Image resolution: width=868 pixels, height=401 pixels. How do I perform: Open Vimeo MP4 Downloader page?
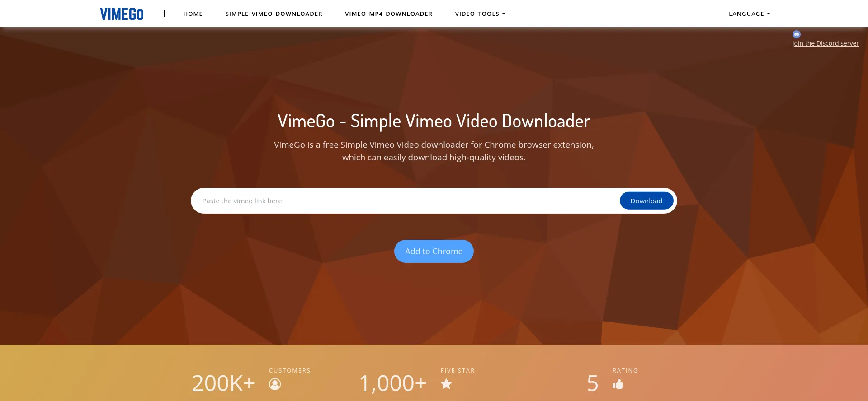389,14
